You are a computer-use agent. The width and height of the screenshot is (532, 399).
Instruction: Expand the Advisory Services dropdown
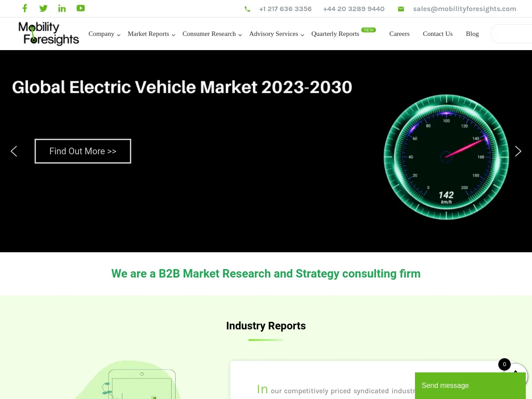click(274, 34)
